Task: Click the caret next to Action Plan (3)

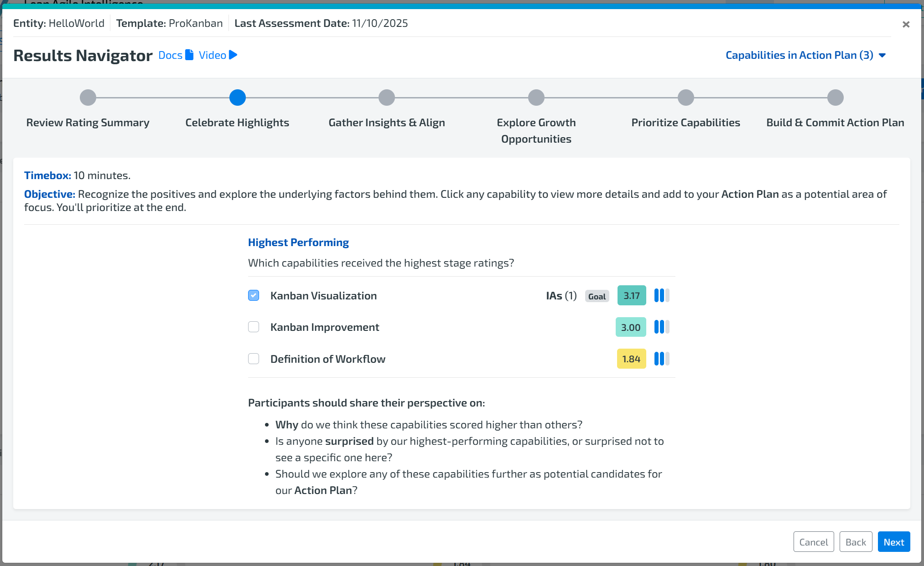Action: tap(882, 56)
